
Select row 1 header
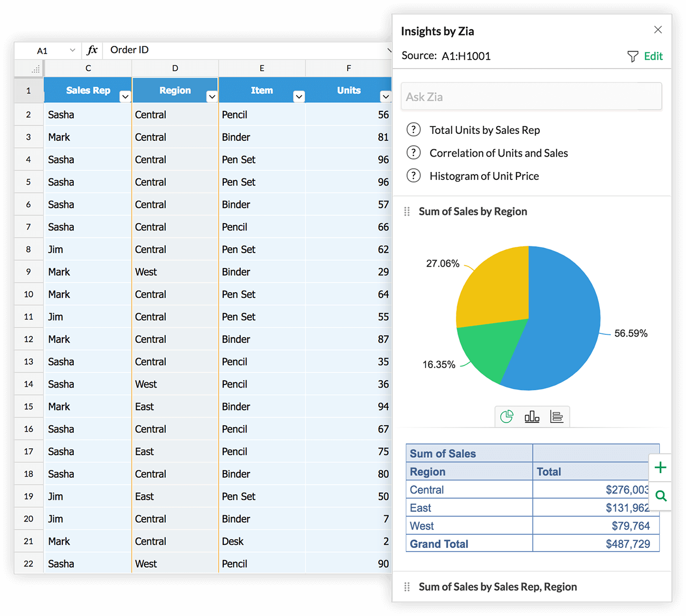click(29, 91)
